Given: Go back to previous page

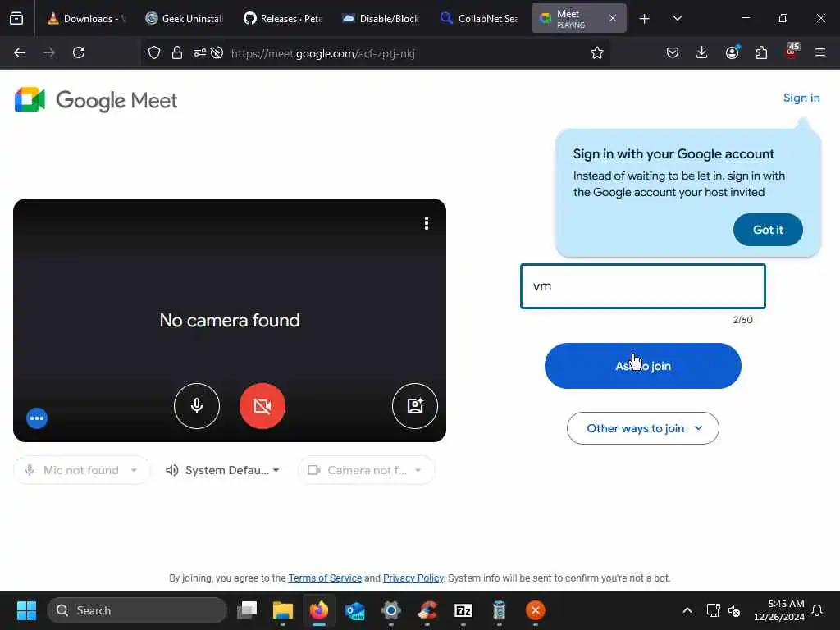Looking at the screenshot, I should point(20,52).
